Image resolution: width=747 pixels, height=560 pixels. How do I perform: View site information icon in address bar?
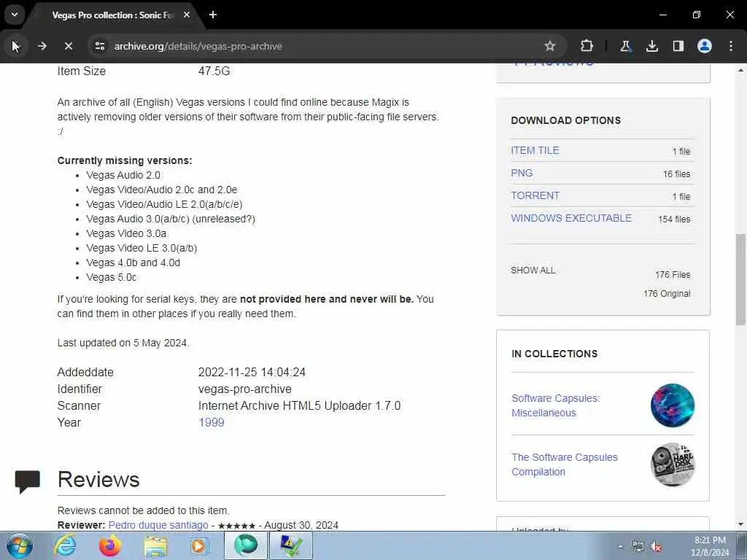click(99, 46)
